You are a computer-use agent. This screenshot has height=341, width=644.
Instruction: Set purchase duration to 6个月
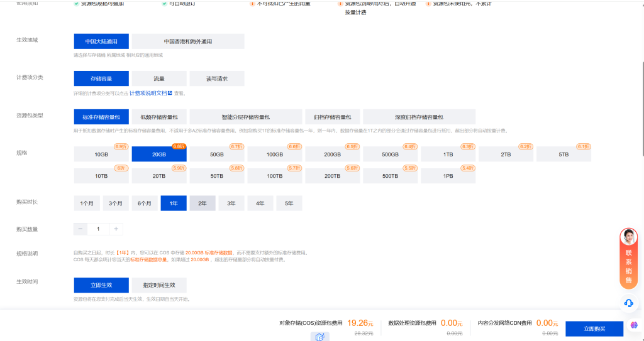[145, 203]
